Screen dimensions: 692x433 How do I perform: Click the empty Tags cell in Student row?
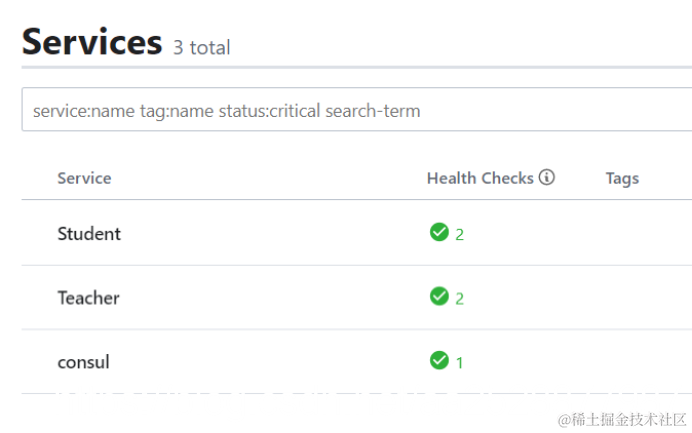coord(640,234)
